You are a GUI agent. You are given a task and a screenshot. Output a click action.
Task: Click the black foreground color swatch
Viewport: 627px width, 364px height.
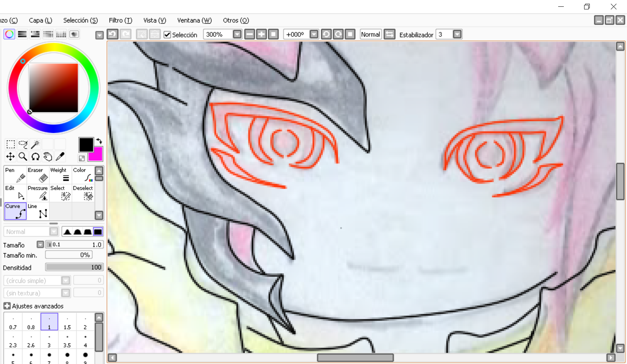[x=86, y=145]
